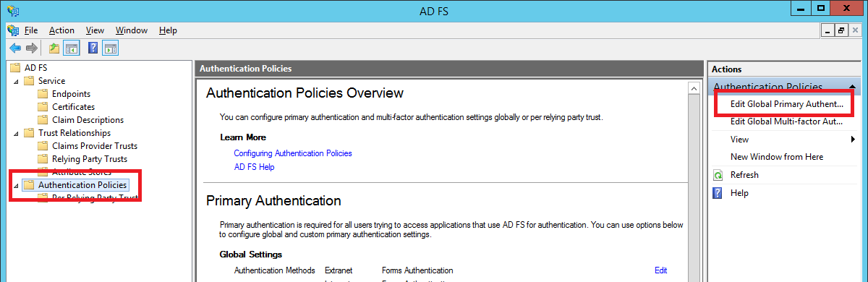
Task: Click View in the Actions pane
Action: point(739,140)
